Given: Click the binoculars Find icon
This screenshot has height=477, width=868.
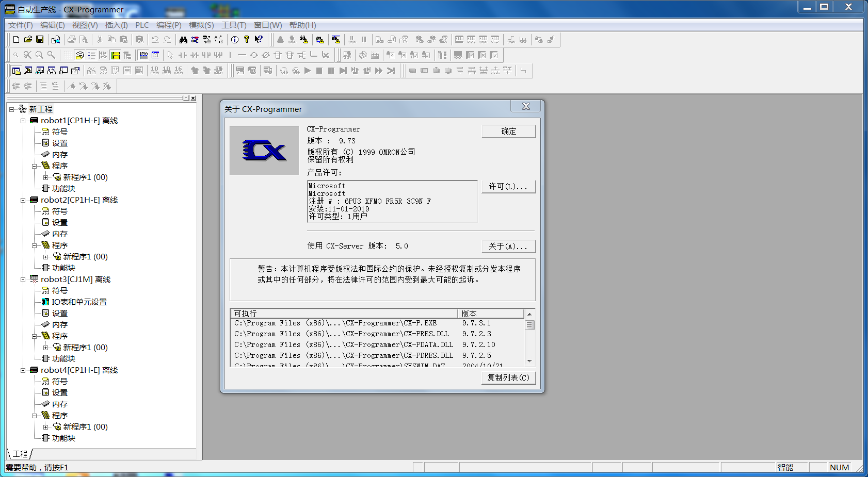Looking at the screenshot, I should tap(183, 40).
